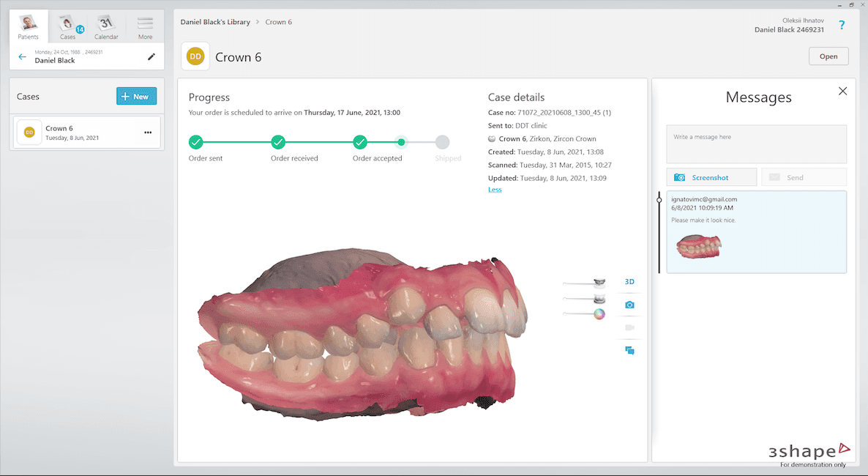Screen dimensions: 868x476
Task: Select the Crown 6 case entry
Action: 87,133
